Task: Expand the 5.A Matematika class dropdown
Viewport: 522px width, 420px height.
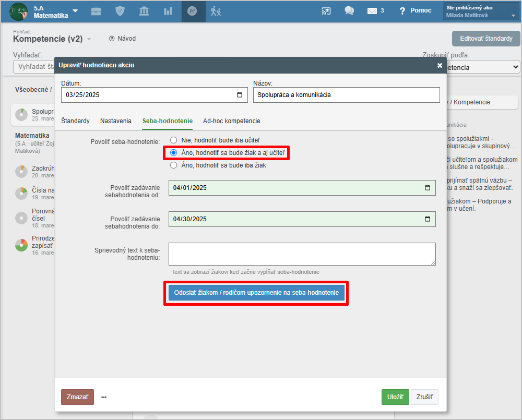Action: tap(76, 11)
